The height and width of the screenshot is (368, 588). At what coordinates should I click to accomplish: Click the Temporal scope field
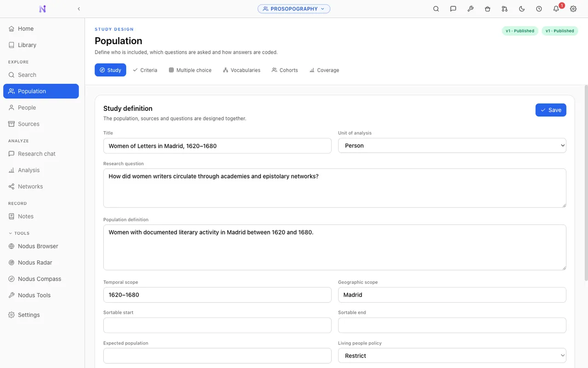217,295
